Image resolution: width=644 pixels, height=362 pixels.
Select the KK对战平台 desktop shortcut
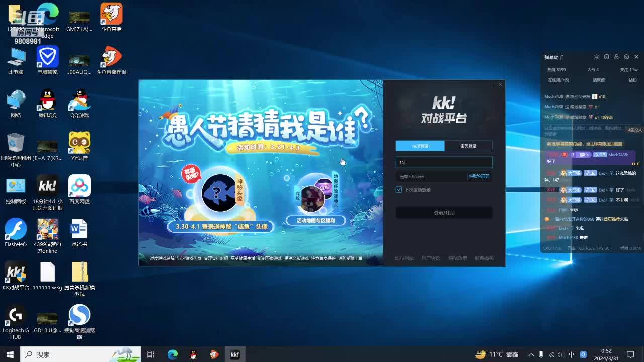(16, 276)
